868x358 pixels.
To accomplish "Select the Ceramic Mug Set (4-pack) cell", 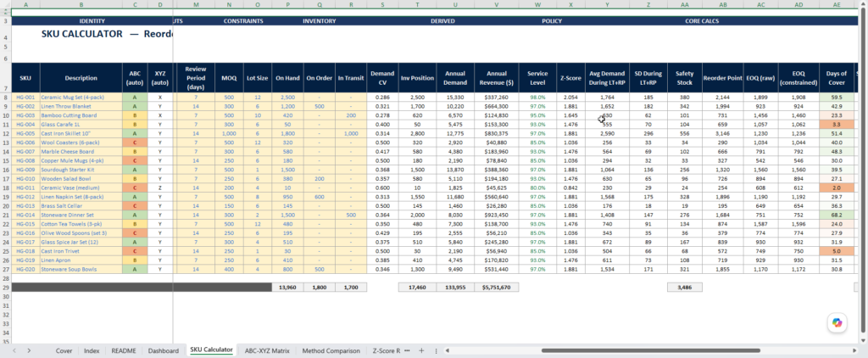I will pos(81,97).
